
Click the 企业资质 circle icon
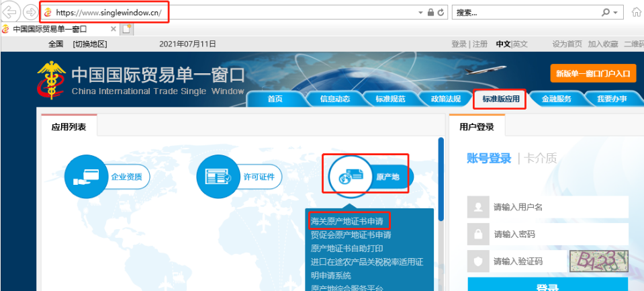(x=85, y=177)
